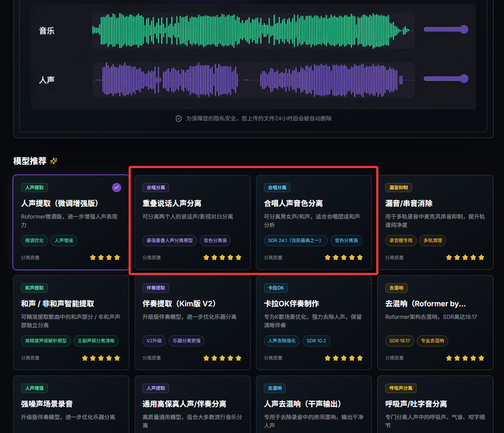The image size is (504, 433).
Task: Pick the 人声去混响（干声输出）card title
Action: [x=303, y=404]
